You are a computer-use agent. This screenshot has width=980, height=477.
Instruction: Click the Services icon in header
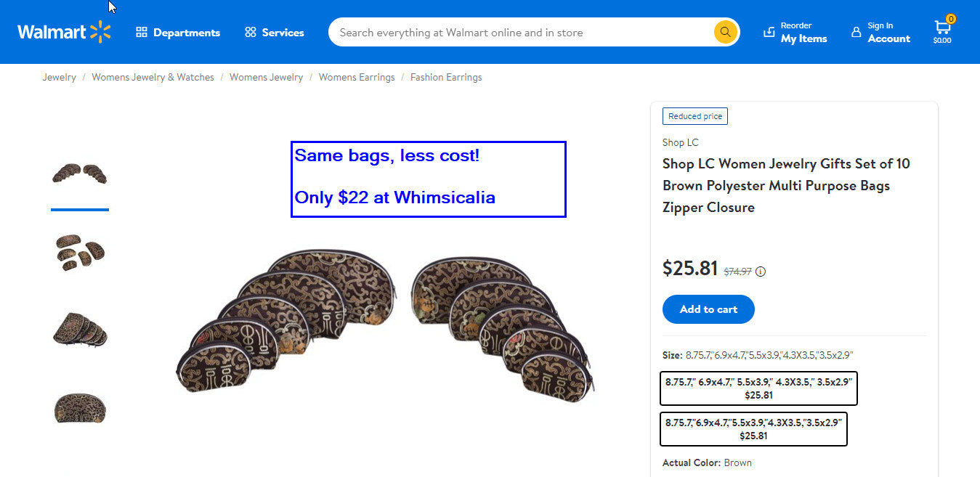pyautogui.click(x=251, y=33)
